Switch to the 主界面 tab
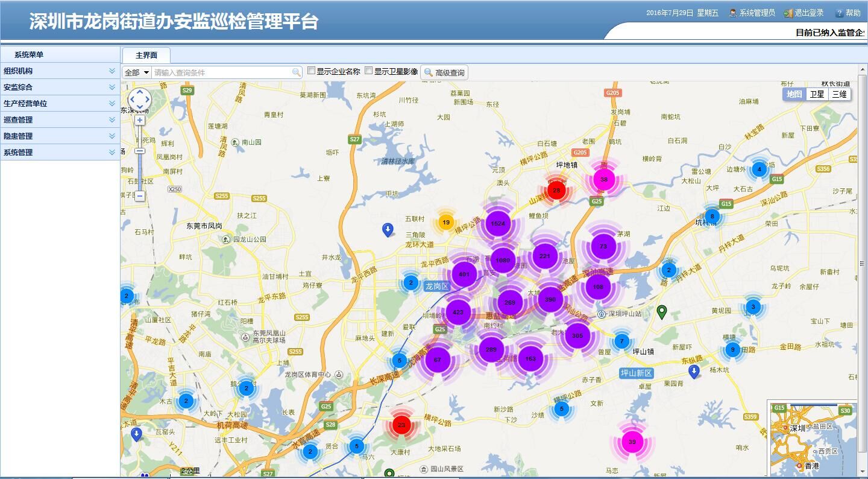The image size is (868, 479). click(x=146, y=55)
